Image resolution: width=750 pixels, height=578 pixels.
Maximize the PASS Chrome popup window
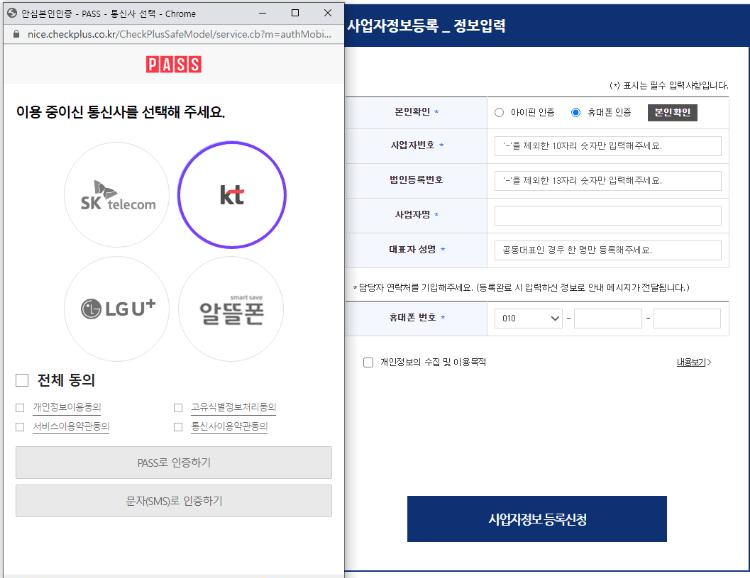coord(295,13)
